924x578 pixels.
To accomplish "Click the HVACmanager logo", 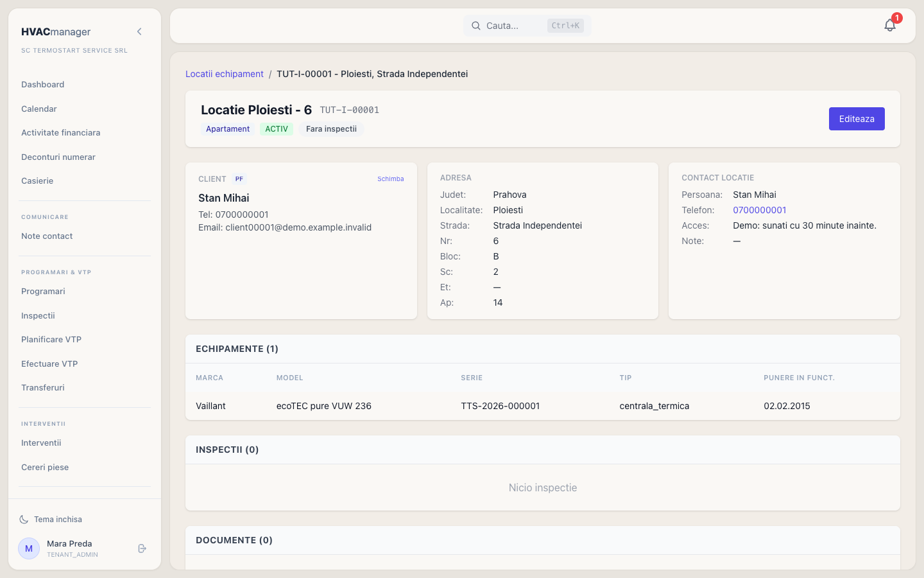I will coord(56,31).
